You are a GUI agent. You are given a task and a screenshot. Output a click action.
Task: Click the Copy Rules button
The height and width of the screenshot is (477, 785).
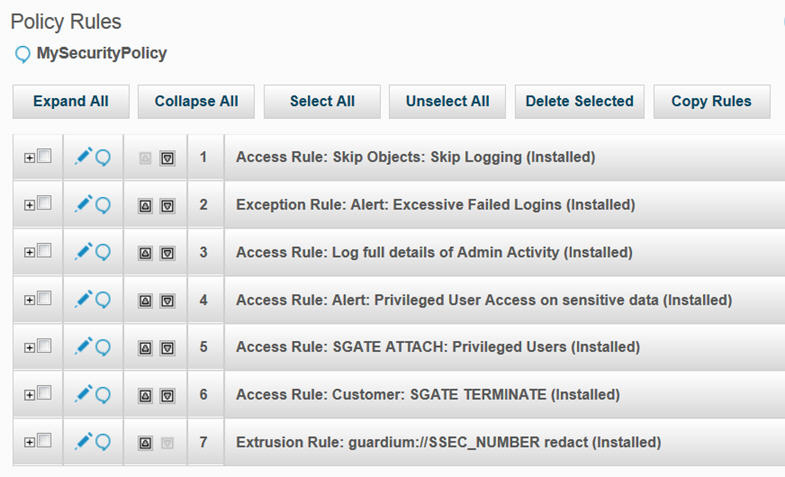point(712,101)
